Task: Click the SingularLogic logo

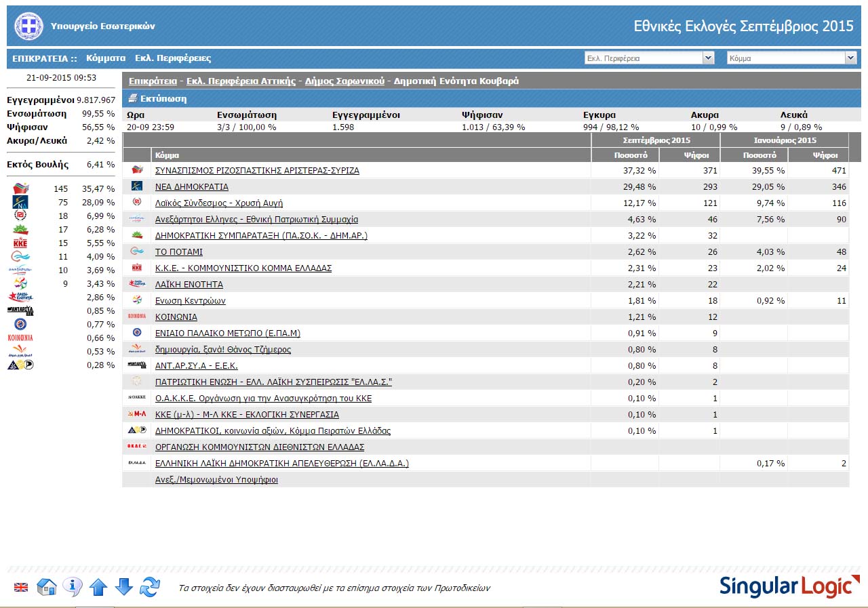Action: (789, 586)
